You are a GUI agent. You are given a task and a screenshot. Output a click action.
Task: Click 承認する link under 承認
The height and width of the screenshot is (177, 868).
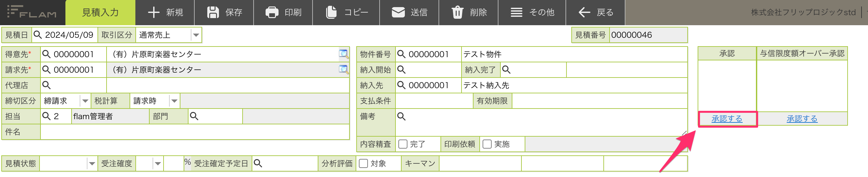pos(727,119)
